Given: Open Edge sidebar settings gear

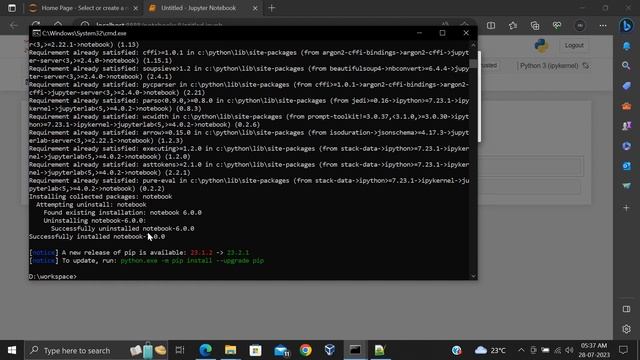Looking at the screenshot, I should [627, 329].
